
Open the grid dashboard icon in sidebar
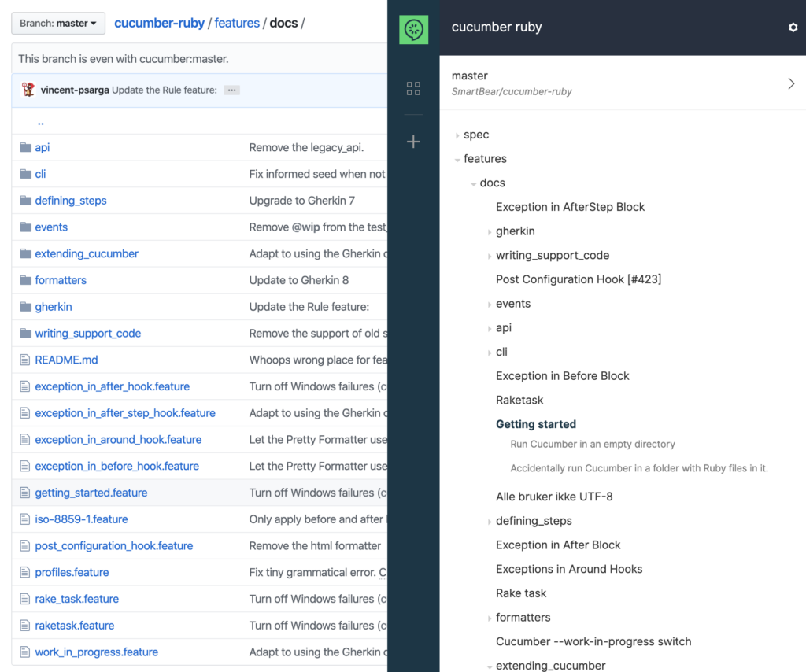click(x=413, y=88)
